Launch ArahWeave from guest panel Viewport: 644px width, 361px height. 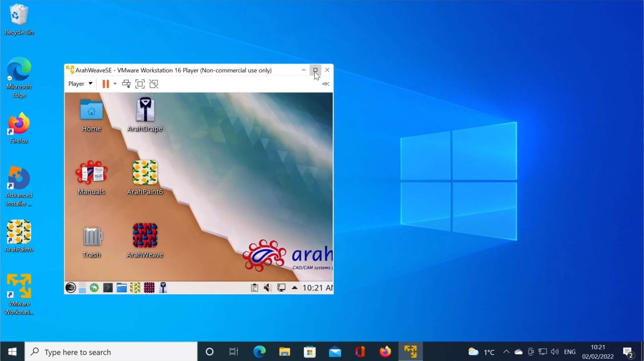tap(149, 288)
